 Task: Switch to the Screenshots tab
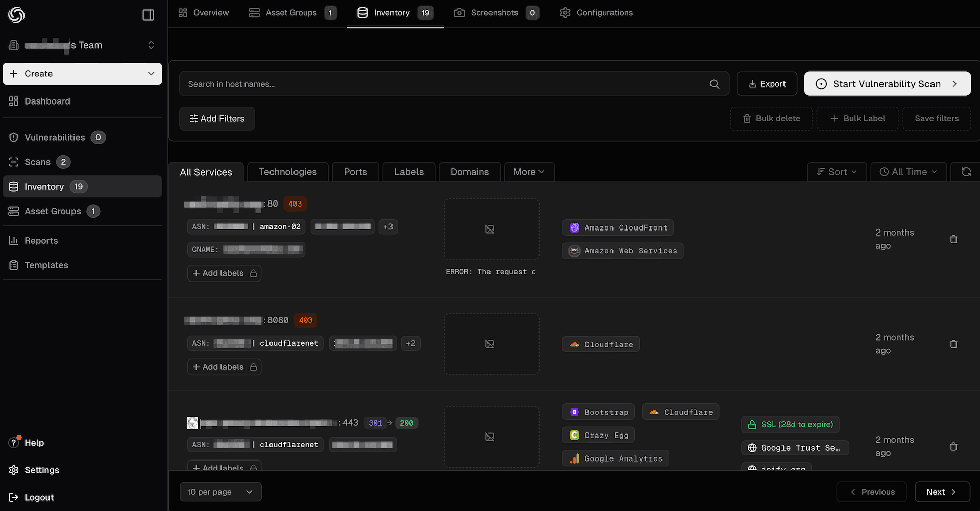494,12
